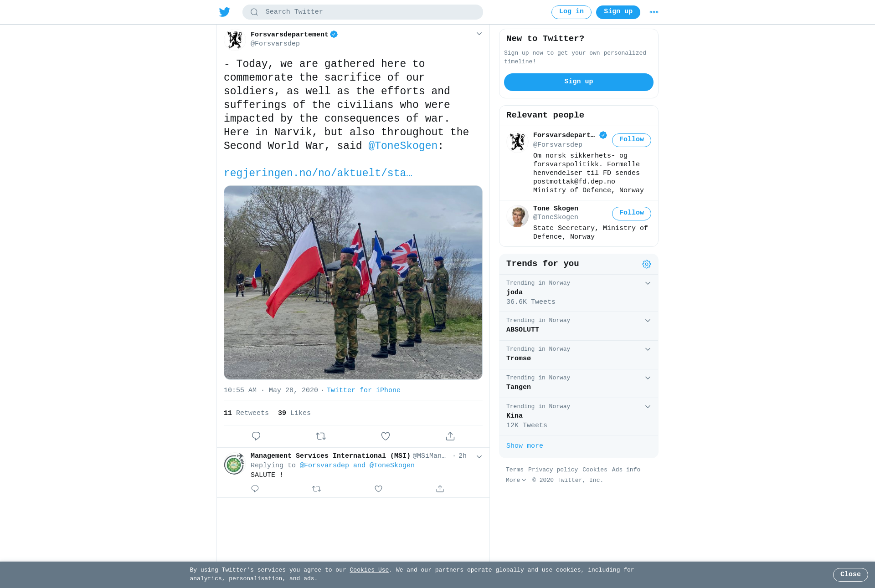Follow the Tone Skogen account

632,213
